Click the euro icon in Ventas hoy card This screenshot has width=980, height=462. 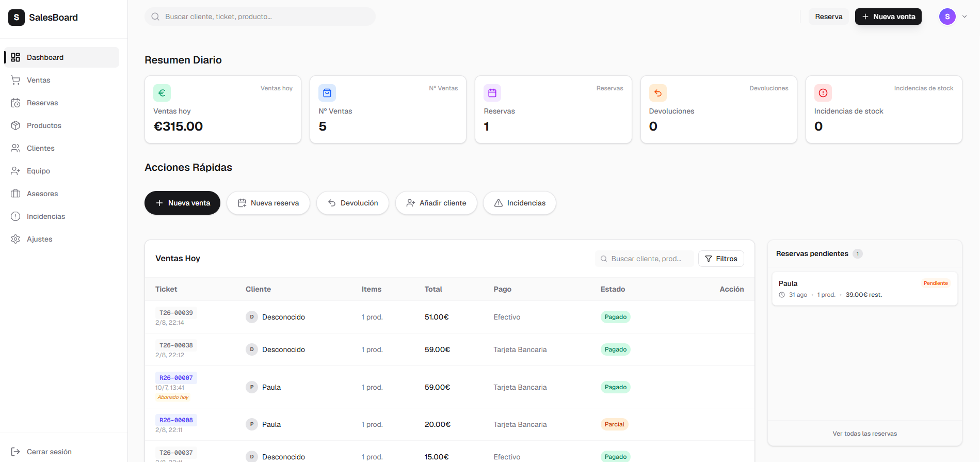[x=162, y=93]
